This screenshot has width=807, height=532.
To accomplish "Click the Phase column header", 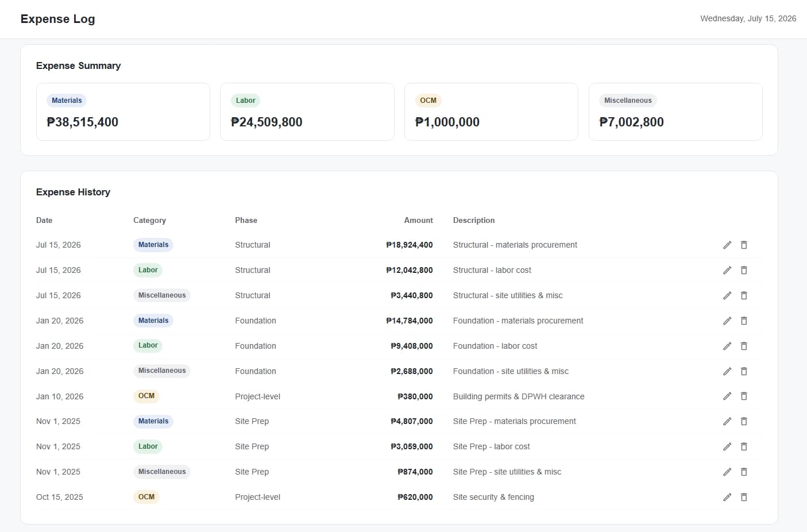I will [246, 220].
